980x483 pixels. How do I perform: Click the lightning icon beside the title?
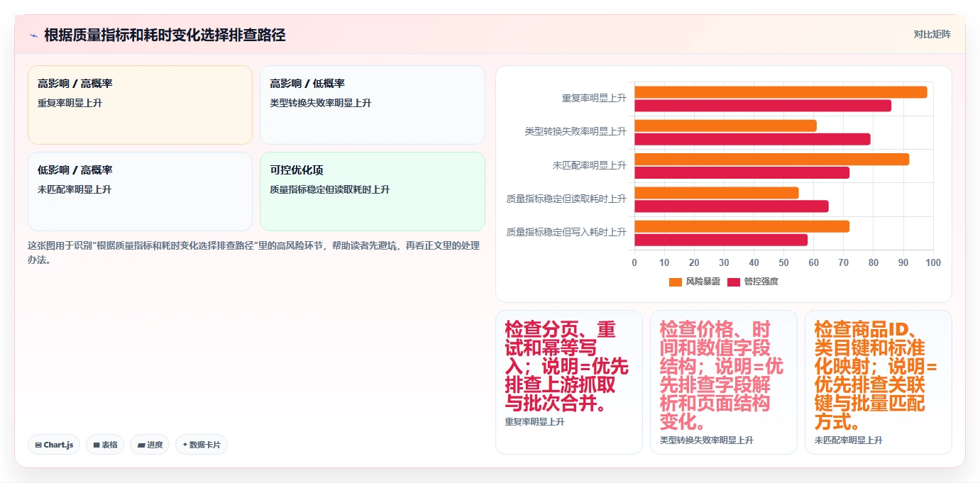pyautogui.click(x=33, y=35)
